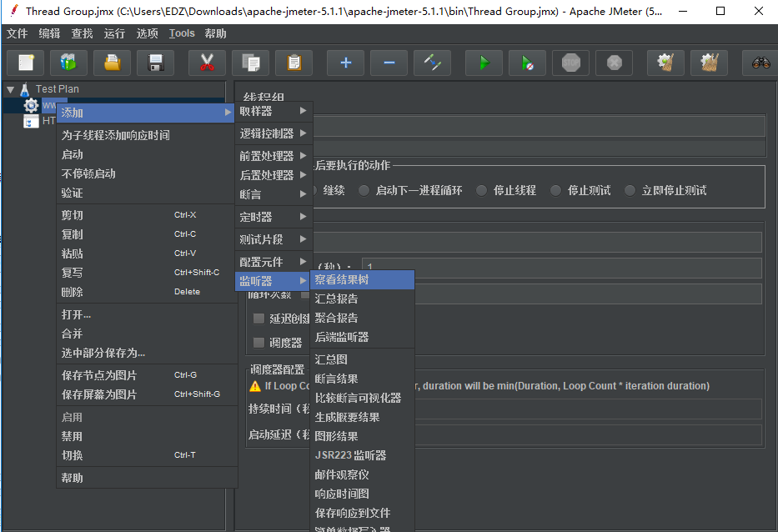Click the Clear broom icon

point(665,63)
